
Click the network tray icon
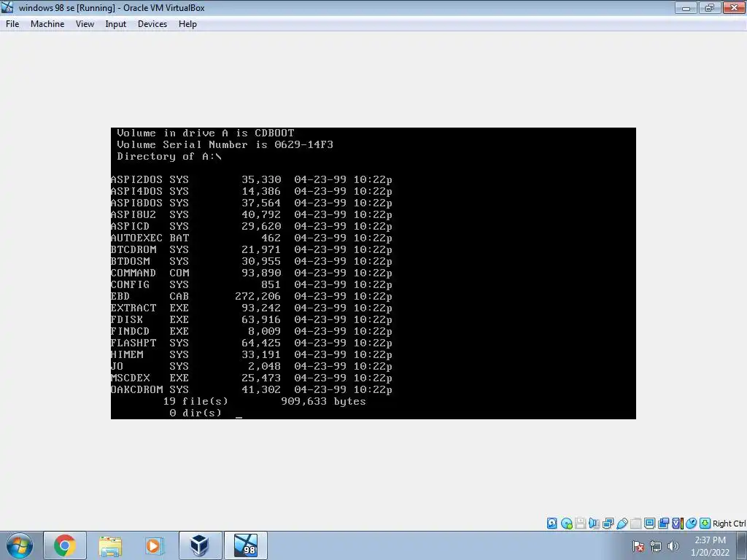pyautogui.click(x=656, y=546)
